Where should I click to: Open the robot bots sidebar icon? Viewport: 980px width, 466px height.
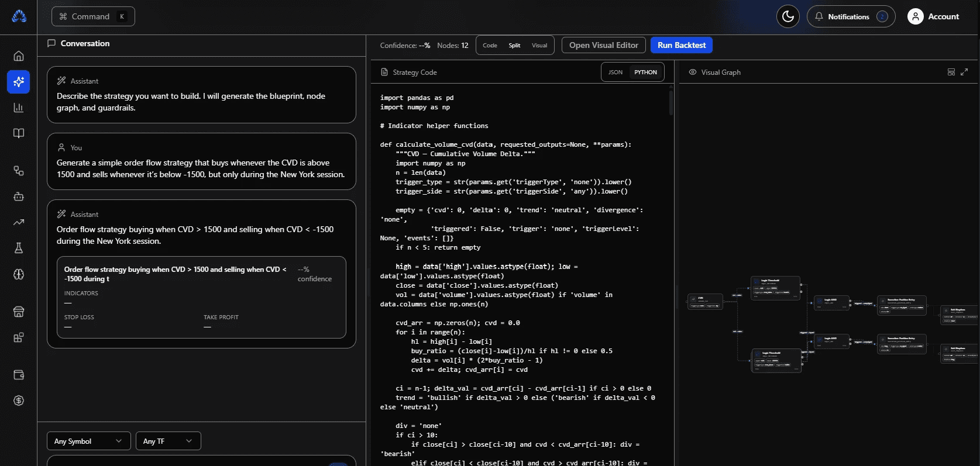19,196
